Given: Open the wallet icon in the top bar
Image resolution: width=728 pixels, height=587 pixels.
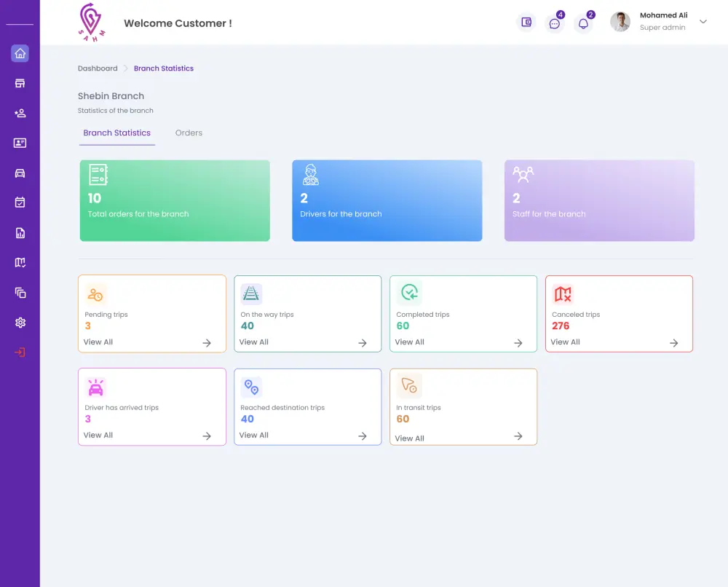Looking at the screenshot, I should [x=526, y=23].
